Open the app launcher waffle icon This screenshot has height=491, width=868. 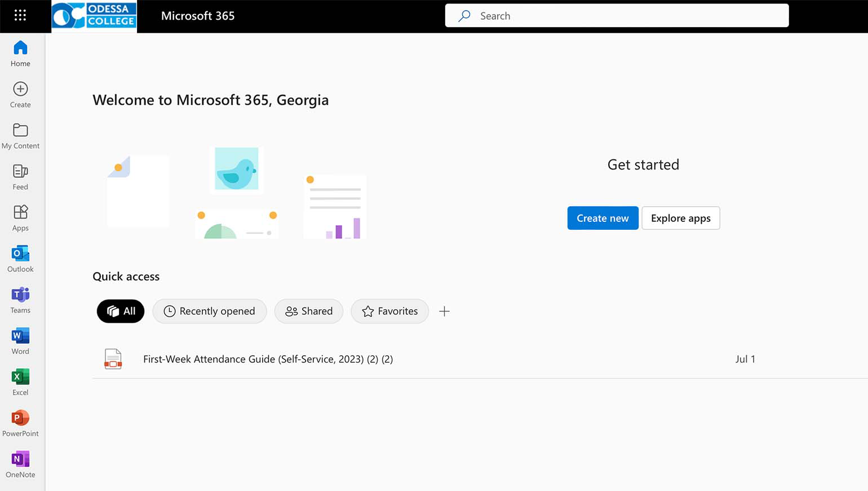click(20, 16)
